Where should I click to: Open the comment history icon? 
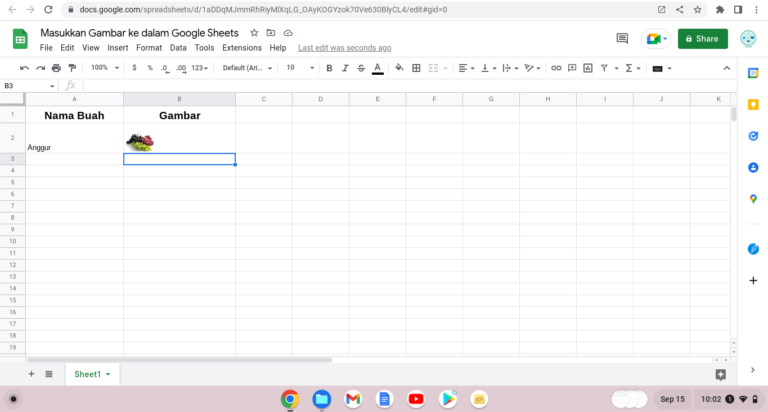click(x=622, y=38)
